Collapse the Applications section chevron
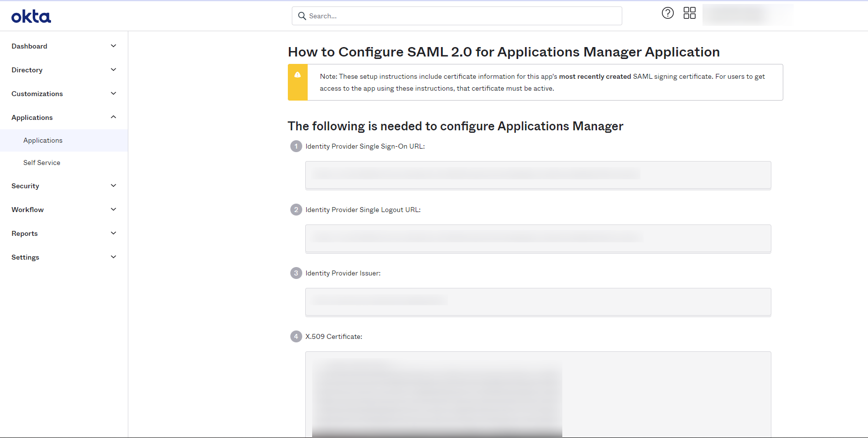 [113, 117]
